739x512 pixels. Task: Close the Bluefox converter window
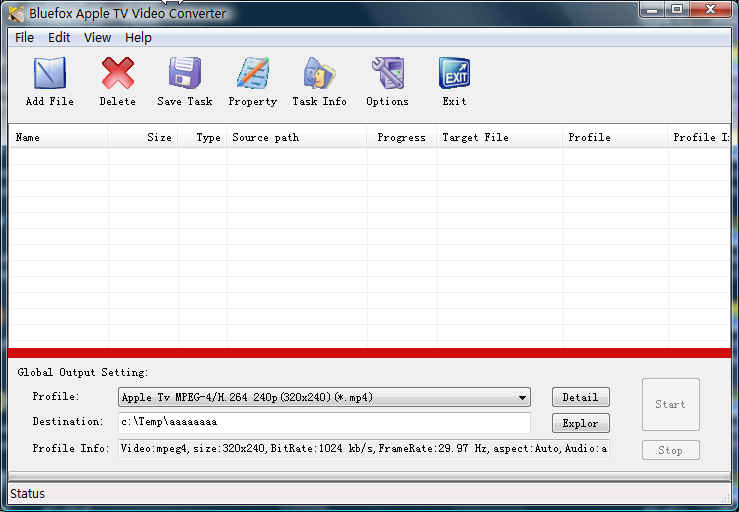pyautogui.click(x=711, y=9)
